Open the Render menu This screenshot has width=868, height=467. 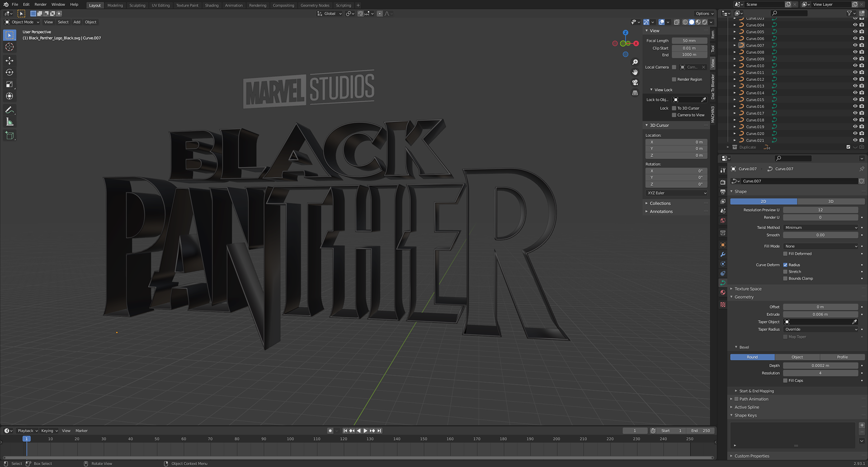point(40,5)
